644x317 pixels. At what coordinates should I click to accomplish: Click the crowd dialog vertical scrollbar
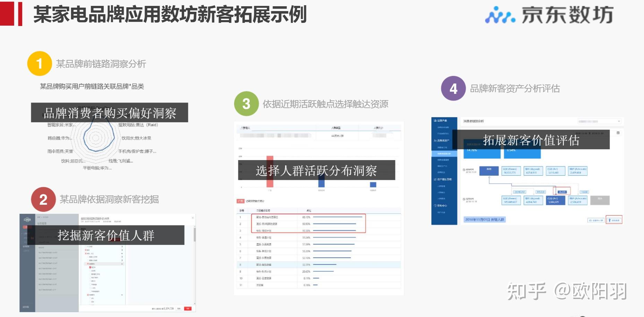[x=195, y=234]
